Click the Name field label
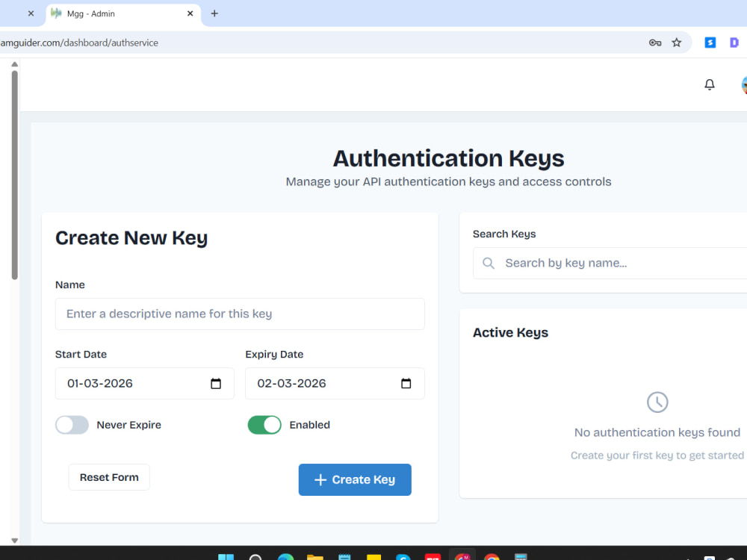The image size is (747, 560). pos(70,284)
